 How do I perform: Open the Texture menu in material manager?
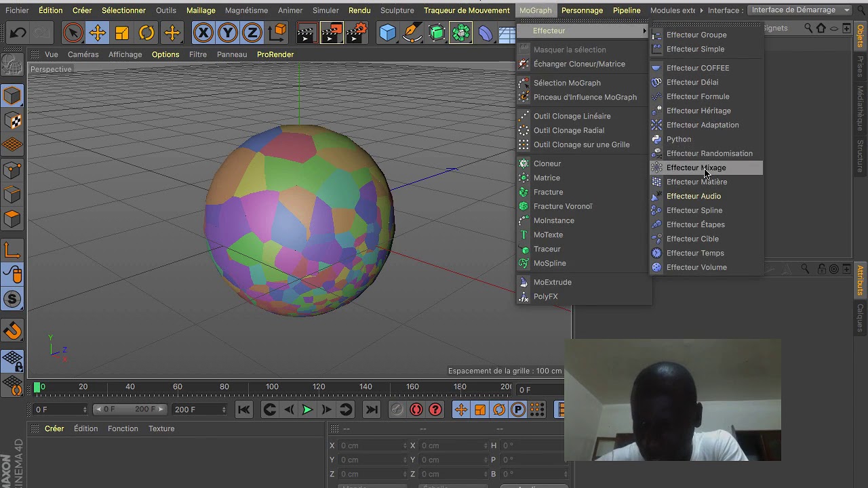pyautogui.click(x=161, y=428)
